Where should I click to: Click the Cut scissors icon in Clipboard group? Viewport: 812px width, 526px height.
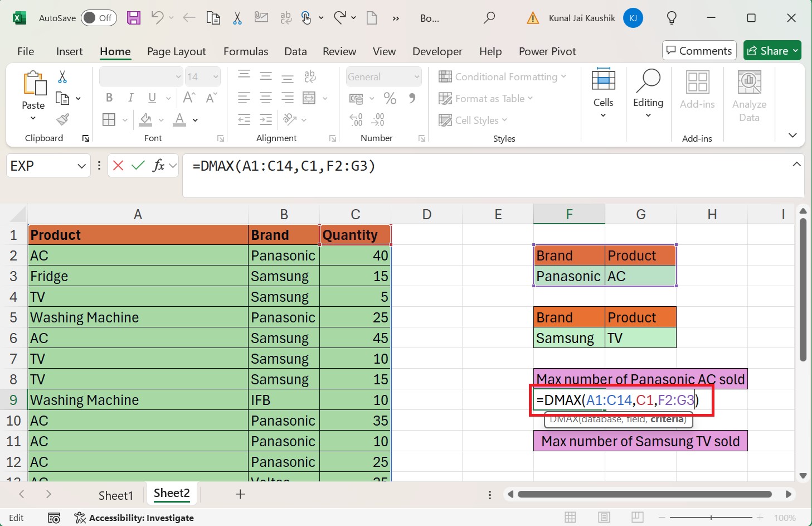click(x=62, y=77)
